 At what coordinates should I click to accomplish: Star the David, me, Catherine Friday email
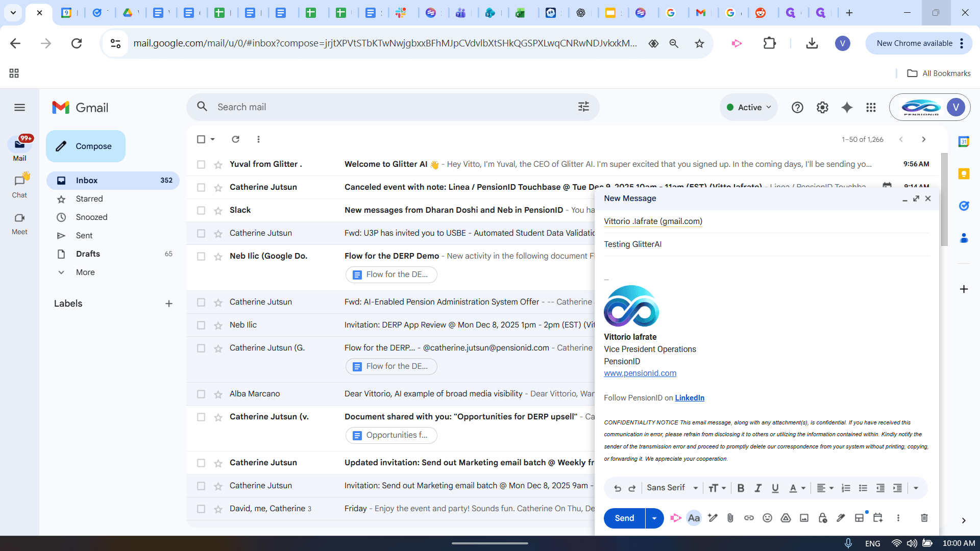tap(218, 509)
